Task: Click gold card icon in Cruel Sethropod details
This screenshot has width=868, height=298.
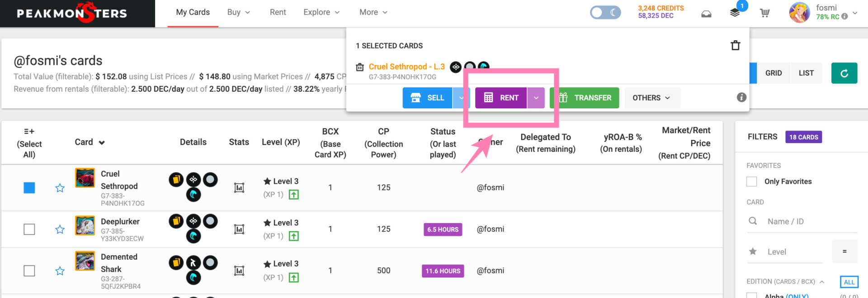Action: point(176,180)
